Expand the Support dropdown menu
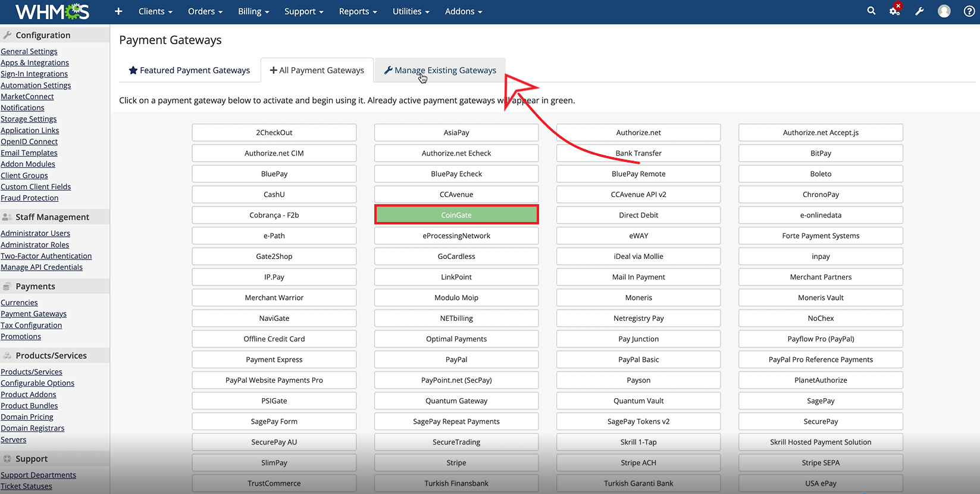The image size is (980, 494). (304, 11)
